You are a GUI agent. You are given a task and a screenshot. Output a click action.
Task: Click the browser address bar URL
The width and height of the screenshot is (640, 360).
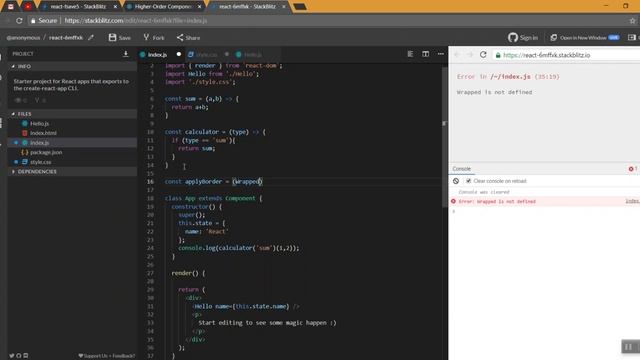point(136,20)
